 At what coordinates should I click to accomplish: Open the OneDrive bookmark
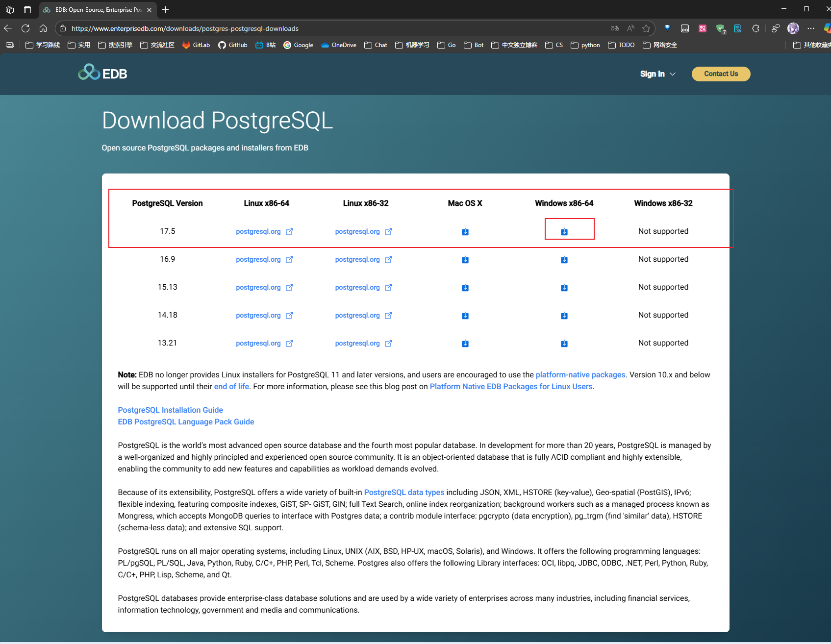click(339, 45)
